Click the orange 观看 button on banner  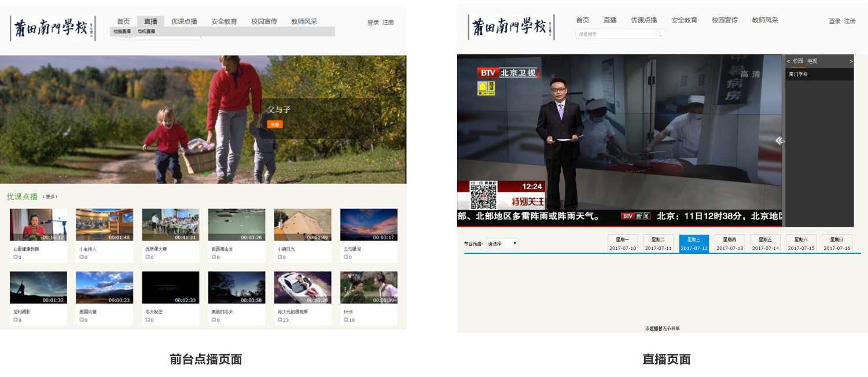(274, 124)
